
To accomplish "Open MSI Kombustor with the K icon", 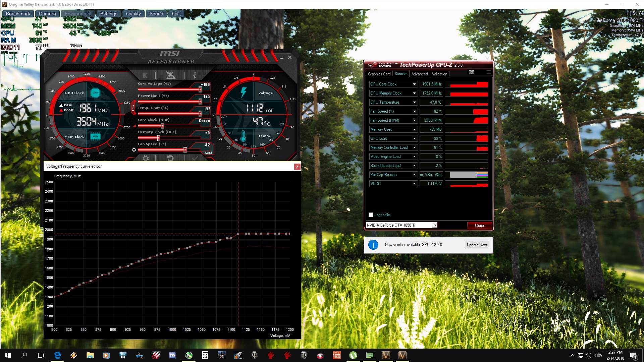I will pos(145,75).
